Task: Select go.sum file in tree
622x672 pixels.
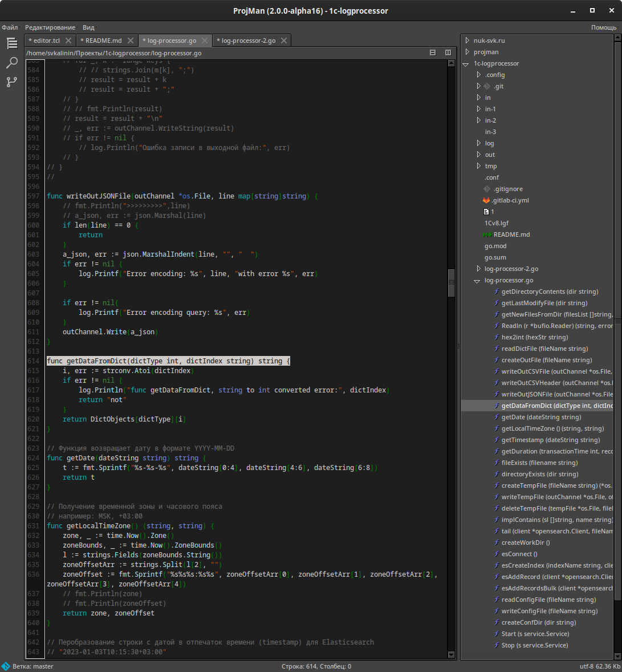Action: coord(495,258)
